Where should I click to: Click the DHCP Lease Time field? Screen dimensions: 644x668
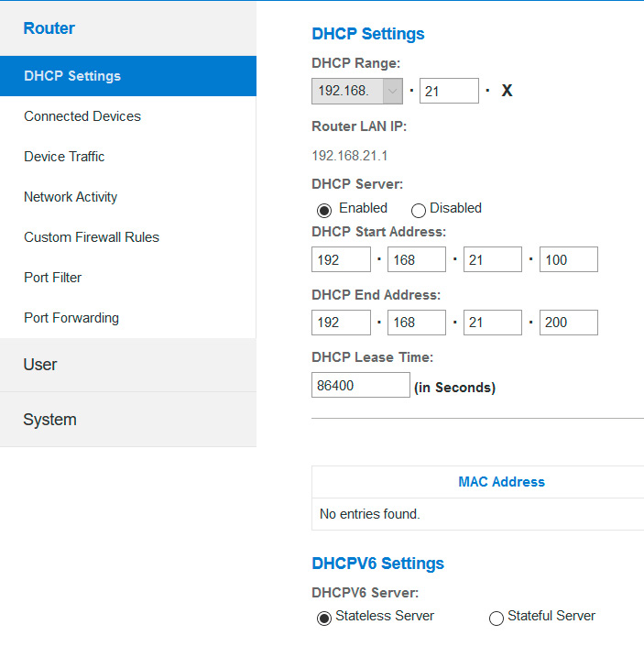pos(360,386)
